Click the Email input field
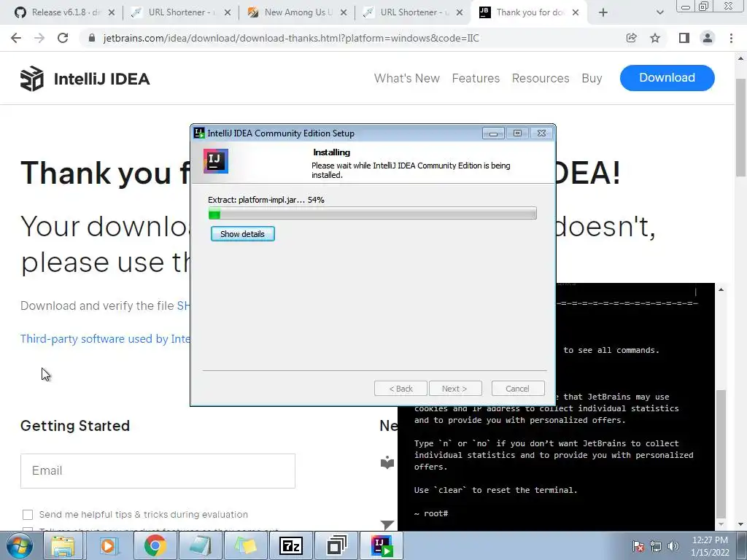This screenshot has width=747, height=560. pos(158,471)
